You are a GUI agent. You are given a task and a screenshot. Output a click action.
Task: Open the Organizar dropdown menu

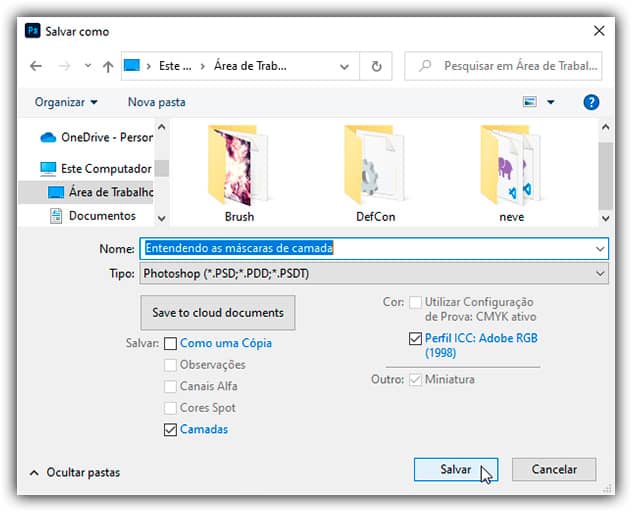pos(66,102)
